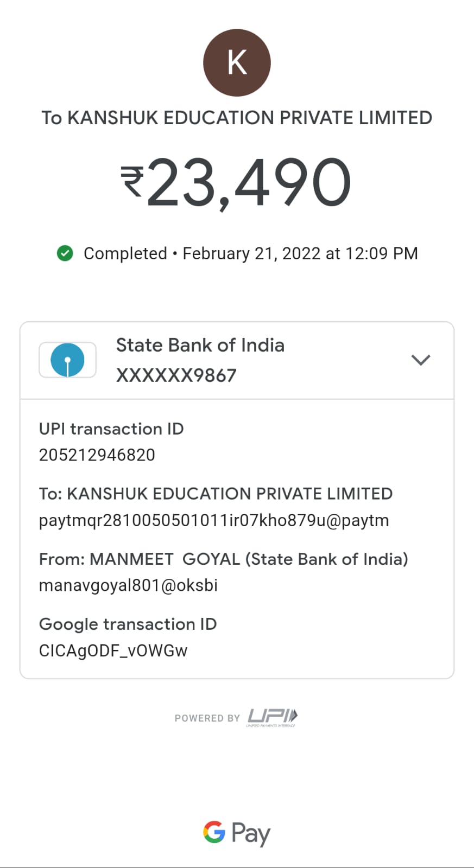Tap the State Bank of India logo

[67, 360]
